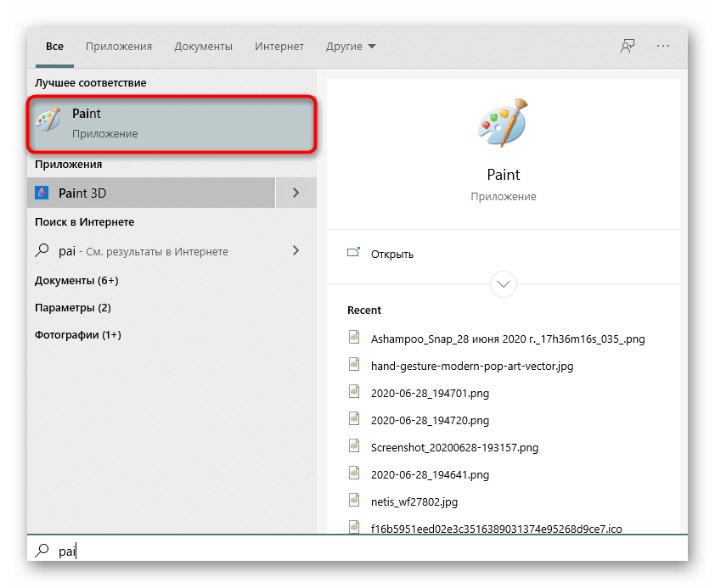This screenshot has height=588, width=715.
Task: Select the Интернет tab
Action: pyautogui.click(x=279, y=47)
